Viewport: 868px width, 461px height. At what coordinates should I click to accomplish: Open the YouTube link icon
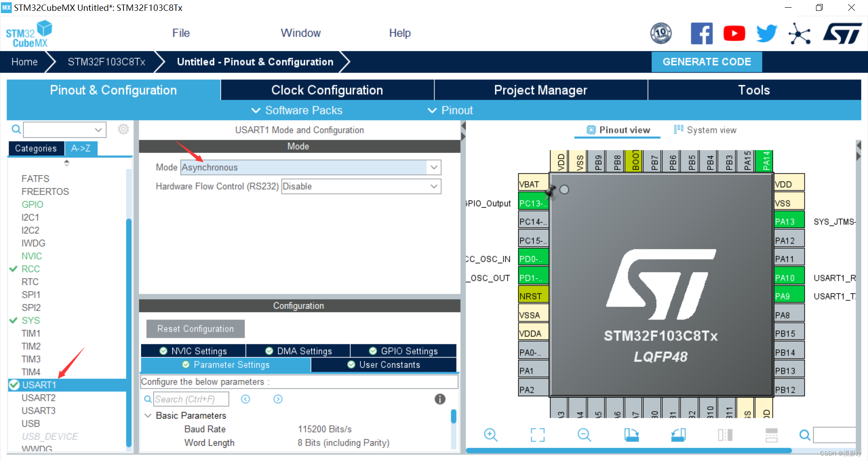click(734, 33)
